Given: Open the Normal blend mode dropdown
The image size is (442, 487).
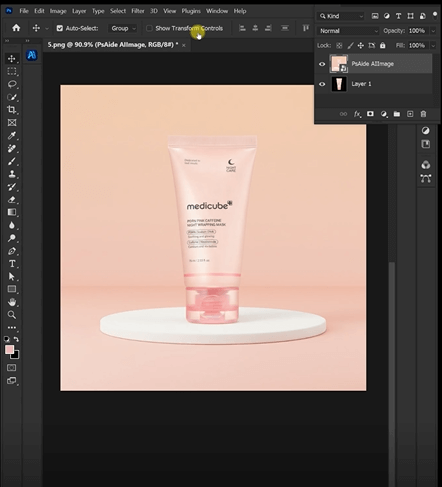Looking at the screenshot, I should click(348, 31).
